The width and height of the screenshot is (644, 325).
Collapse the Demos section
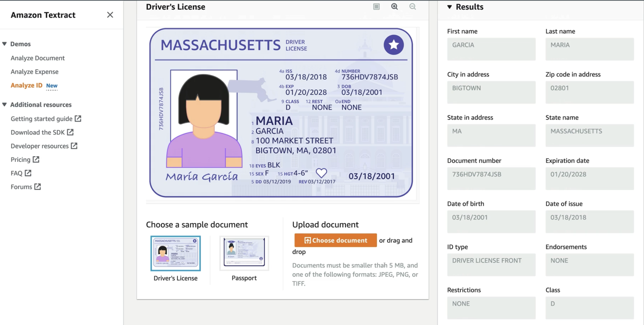pos(4,44)
